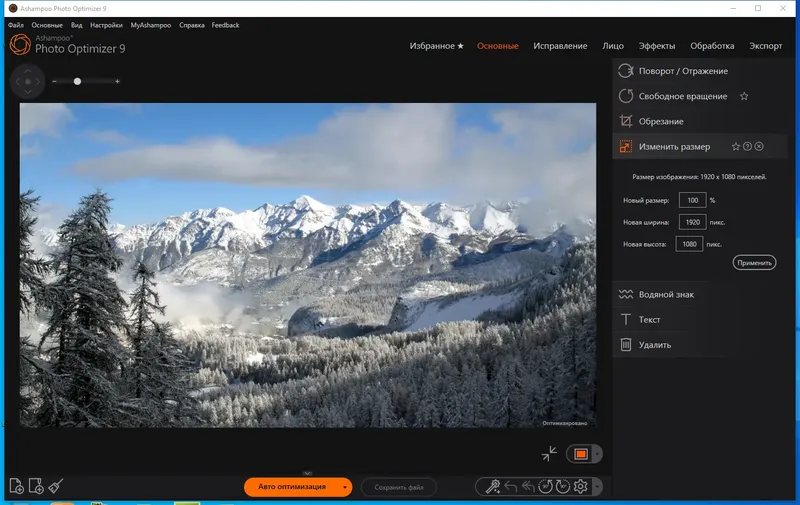The width and height of the screenshot is (800, 505).
Task: Click the Размер изображения 1920 x 1080 text
Action: (699, 177)
